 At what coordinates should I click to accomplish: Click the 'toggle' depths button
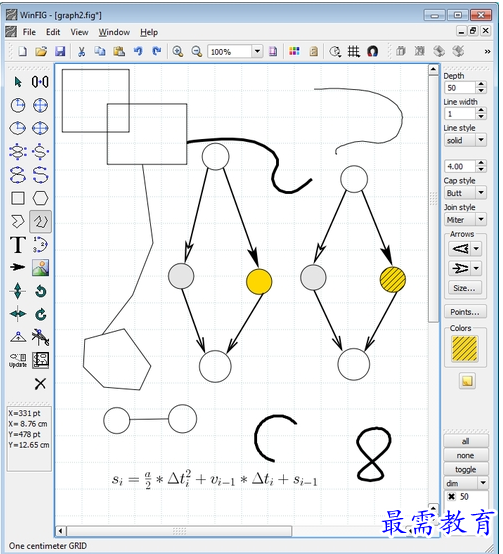pos(466,469)
